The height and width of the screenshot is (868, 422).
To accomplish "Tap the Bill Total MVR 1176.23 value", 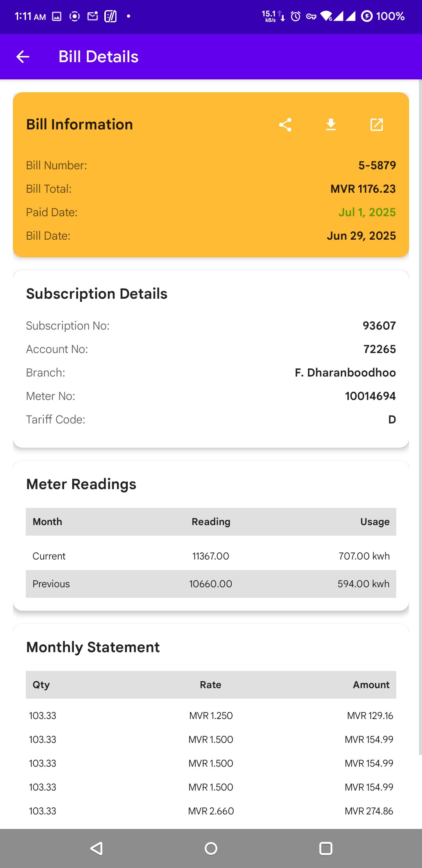I will 363,189.
